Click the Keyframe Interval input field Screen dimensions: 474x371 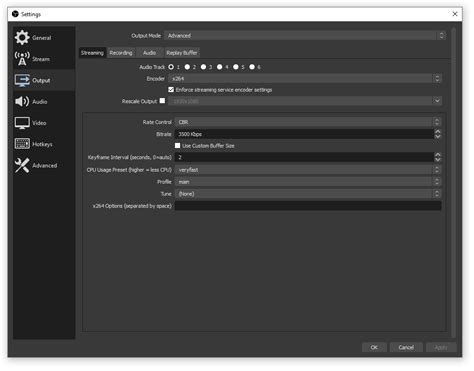304,157
